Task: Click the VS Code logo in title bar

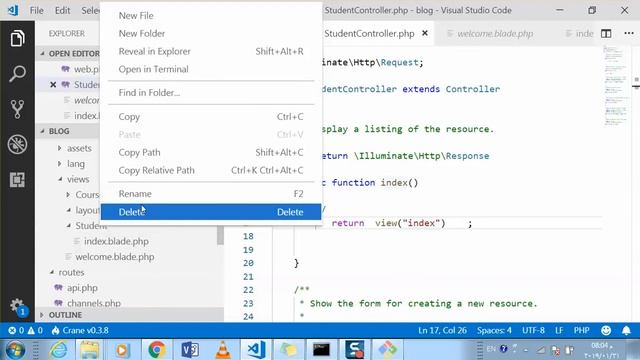Action: tap(13, 10)
